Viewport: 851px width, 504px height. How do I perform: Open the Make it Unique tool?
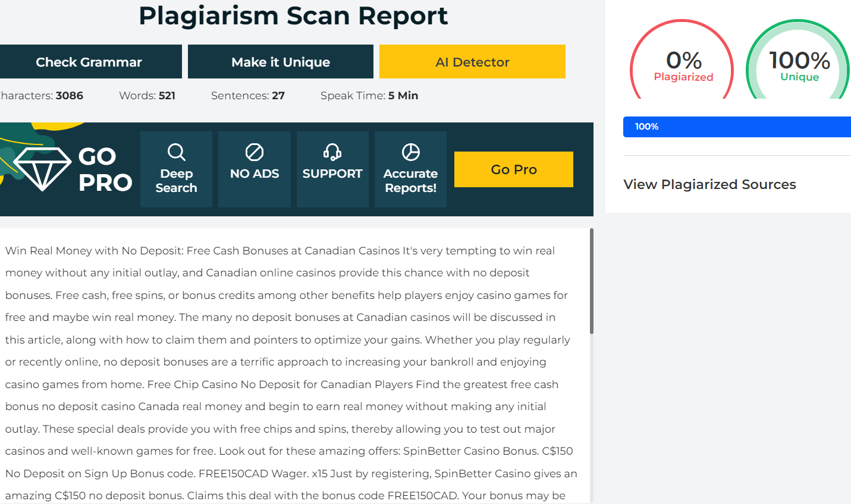pyautogui.click(x=281, y=62)
